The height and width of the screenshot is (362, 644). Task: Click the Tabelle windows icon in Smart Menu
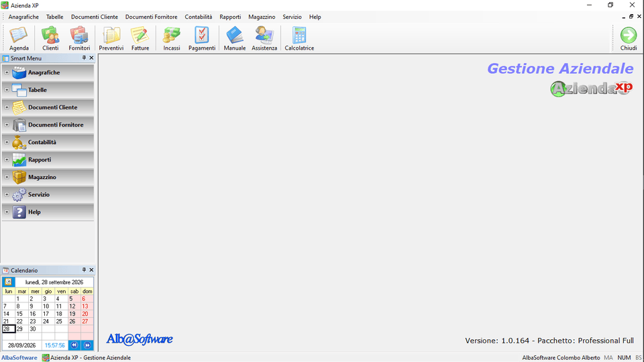point(19,90)
